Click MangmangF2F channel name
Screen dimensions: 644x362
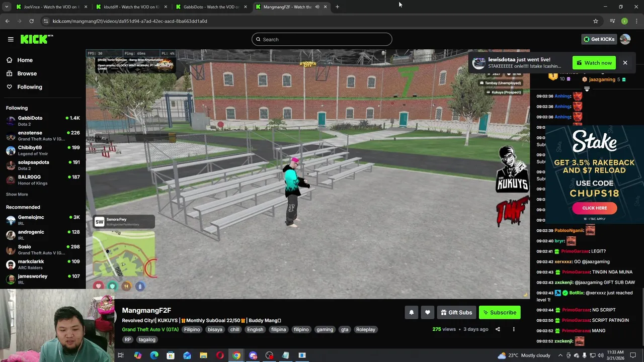click(x=146, y=310)
